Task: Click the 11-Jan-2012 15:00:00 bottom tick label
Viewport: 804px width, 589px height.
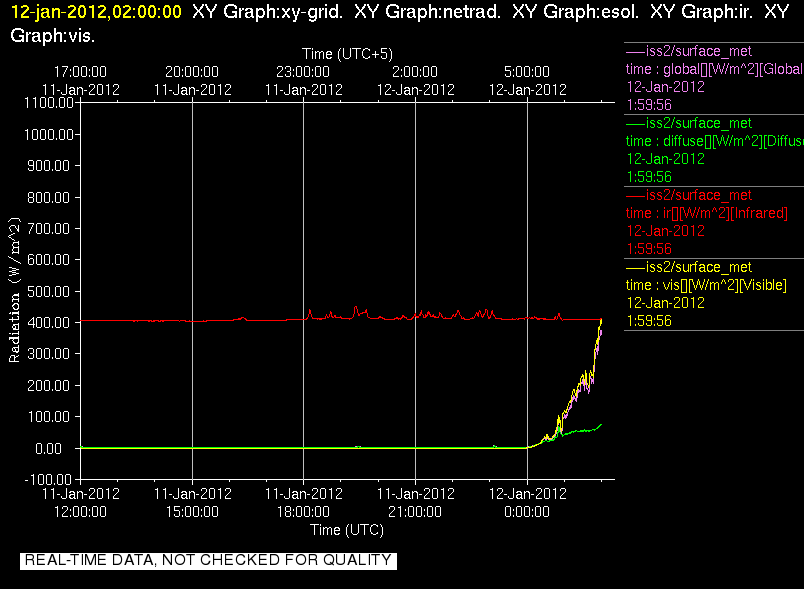Action: 192,502
